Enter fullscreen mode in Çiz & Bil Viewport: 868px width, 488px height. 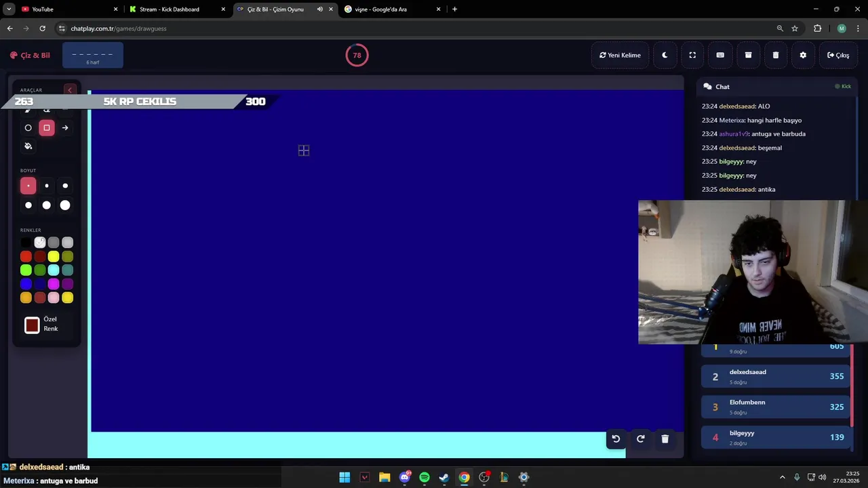(x=692, y=55)
